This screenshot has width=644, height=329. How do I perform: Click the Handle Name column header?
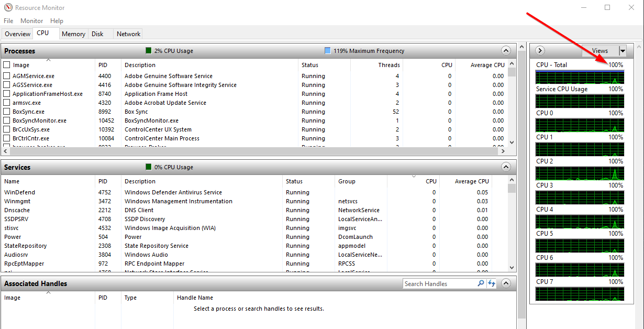click(x=195, y=298)
